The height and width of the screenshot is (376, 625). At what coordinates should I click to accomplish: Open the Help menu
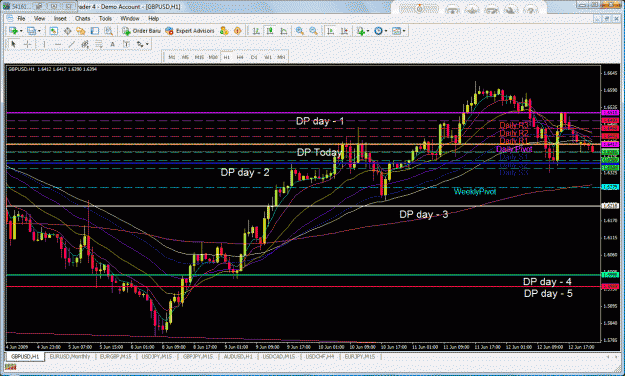click(x=153, y=18)
